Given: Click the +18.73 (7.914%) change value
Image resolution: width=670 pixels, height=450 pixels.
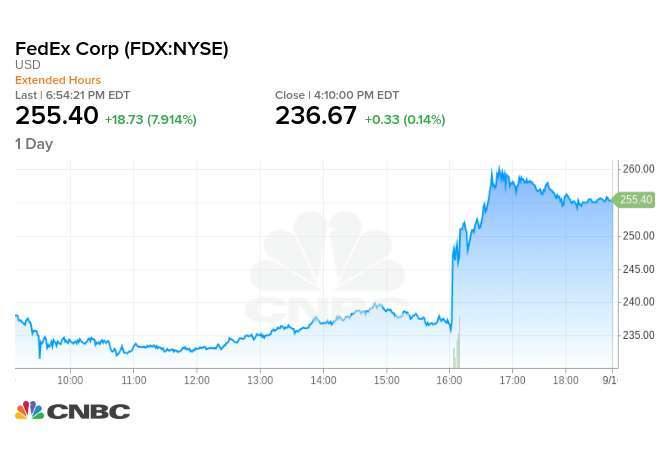Looking at the screenshot, I should pos(151,120).
